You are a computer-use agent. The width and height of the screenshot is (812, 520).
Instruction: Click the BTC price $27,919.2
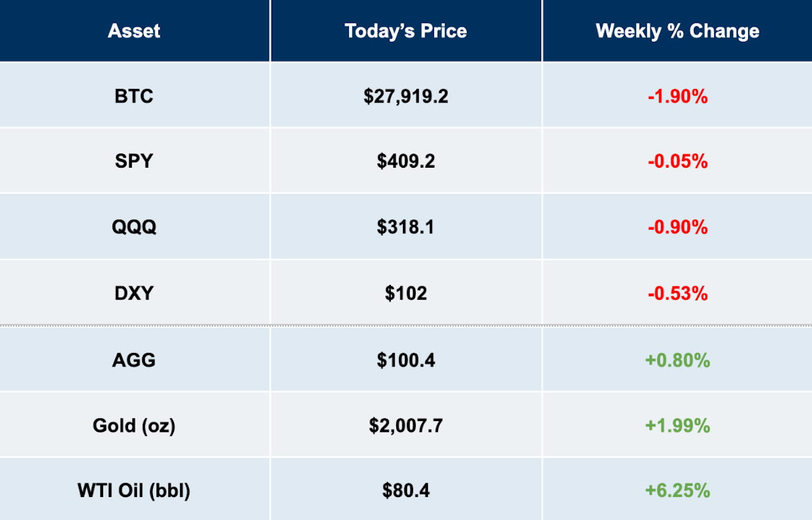click(x=406, y=96)
